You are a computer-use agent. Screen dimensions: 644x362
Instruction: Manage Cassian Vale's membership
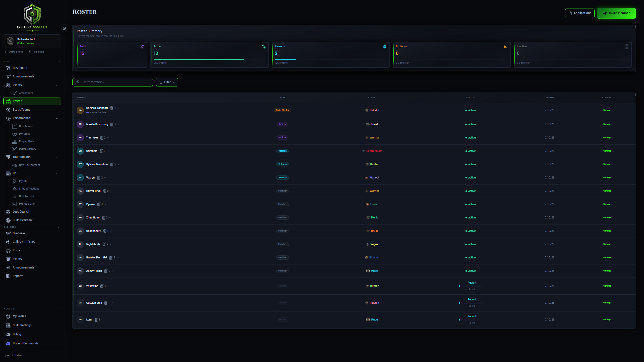(x=607, y=303)
